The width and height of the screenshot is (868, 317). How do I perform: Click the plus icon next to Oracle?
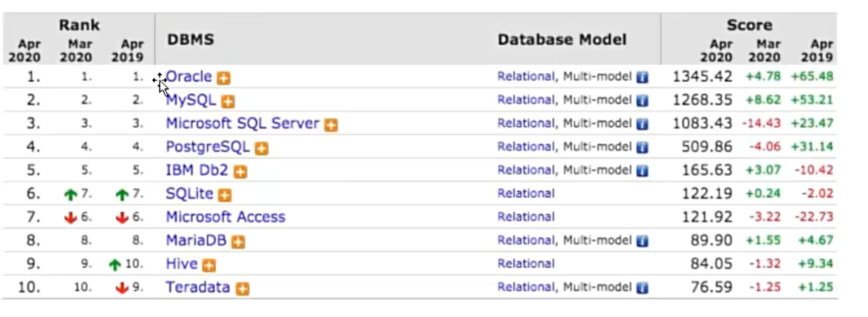pyautogui.click(x=224, y=78)
